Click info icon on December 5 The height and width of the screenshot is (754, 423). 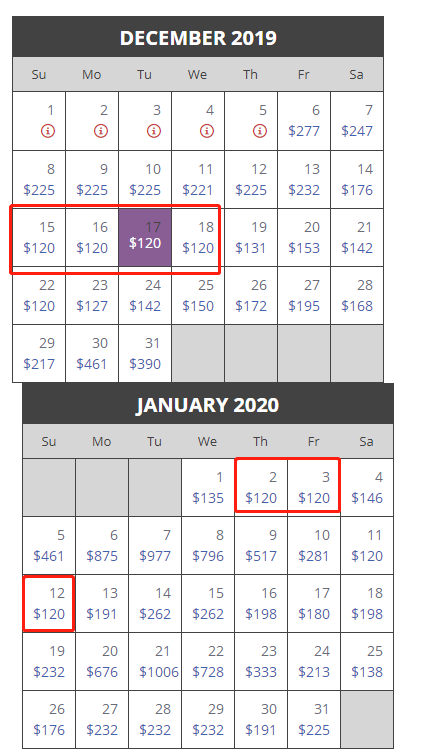click(x=260, y=131)
